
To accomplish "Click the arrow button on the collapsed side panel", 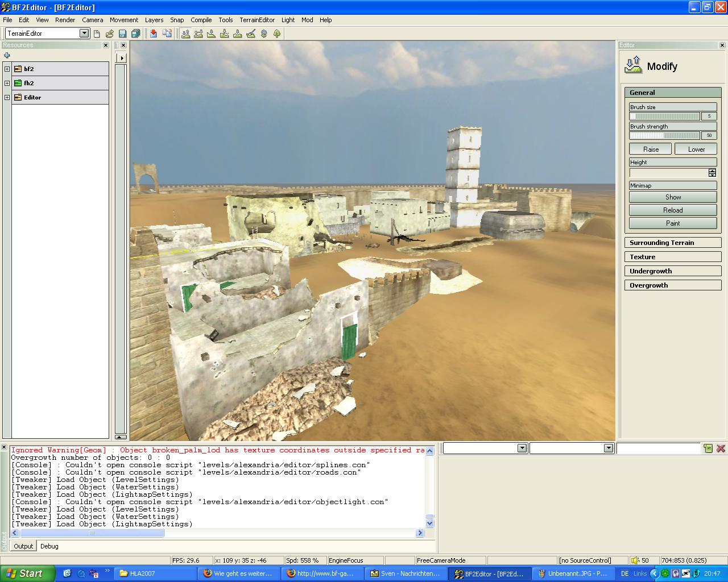I will [x=121, y=57].
